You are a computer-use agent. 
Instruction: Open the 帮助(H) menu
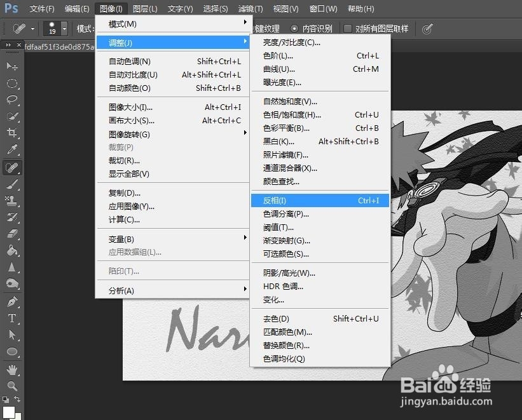[x=361, y=9]
